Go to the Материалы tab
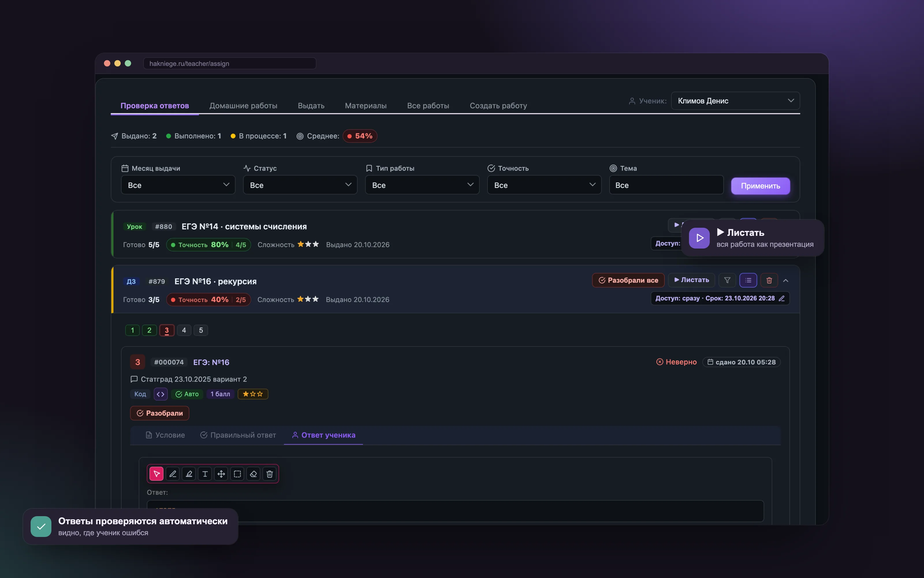The height and width of the screenshot is (578, 924). tap(366, 106)
